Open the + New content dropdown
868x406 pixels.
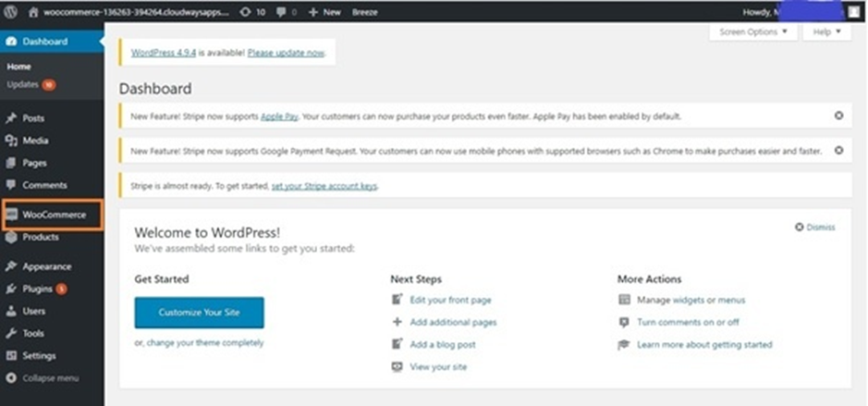click(324, 12)
